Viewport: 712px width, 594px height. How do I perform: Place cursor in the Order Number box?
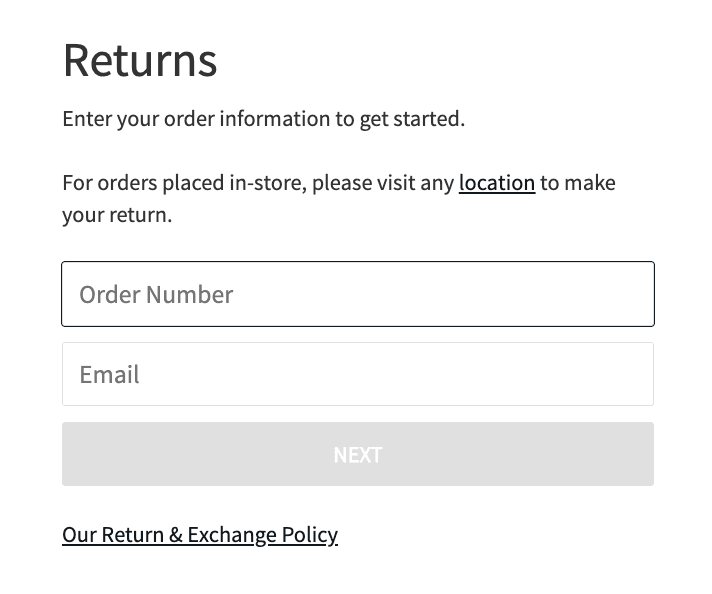pyautogui.click(x=400, y=294)
